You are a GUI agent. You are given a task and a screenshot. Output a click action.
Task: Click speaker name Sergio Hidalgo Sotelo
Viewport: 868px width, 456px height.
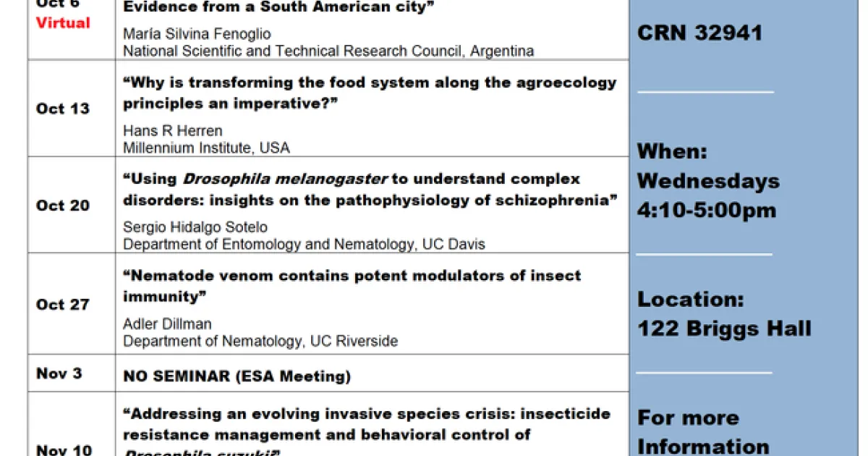pyautogui.click(x=195, y=227)
